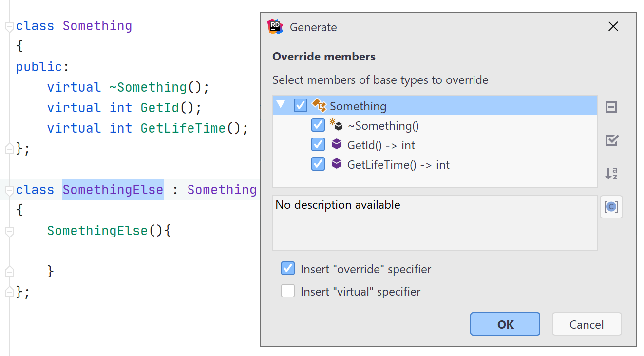Click the [C] icon beside the description panel
Viewport: 644px width, 356px height.
[x=611, y=207]
